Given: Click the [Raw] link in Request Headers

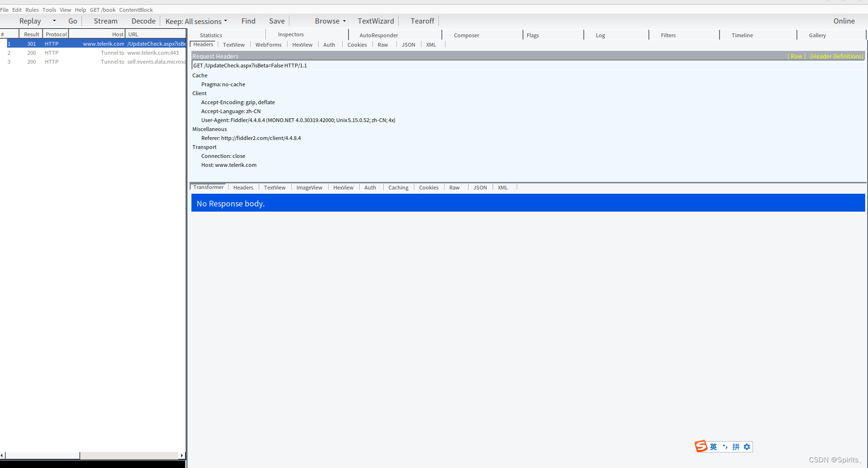Looking at the screenshot, I should pos(797,56).
